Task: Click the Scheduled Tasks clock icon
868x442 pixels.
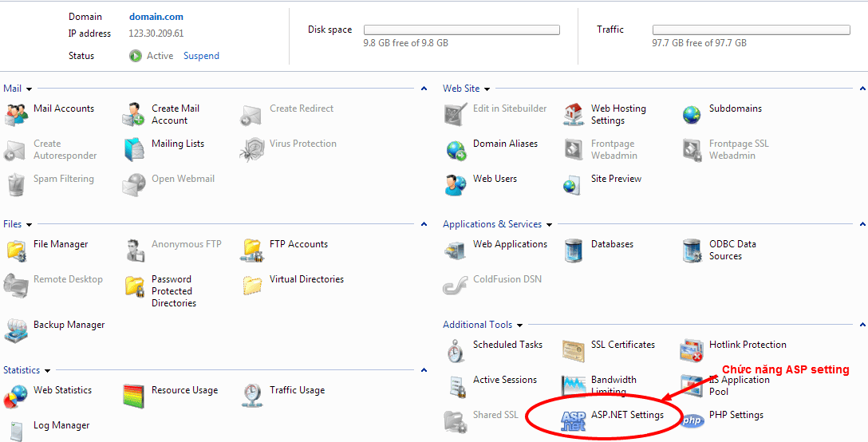Action: 456,350
